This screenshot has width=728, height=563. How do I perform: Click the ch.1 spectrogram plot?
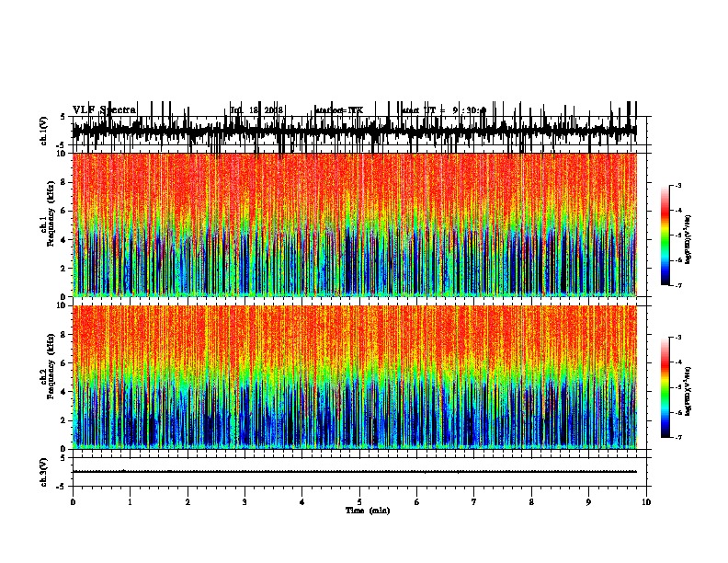(x=355, y=224)
